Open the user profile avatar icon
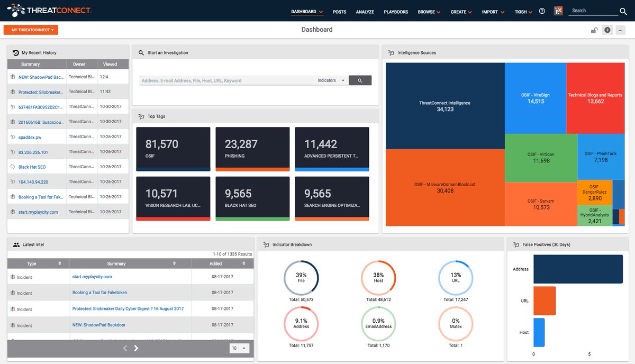The image size is (635, 364). click(x=558, y=10)
